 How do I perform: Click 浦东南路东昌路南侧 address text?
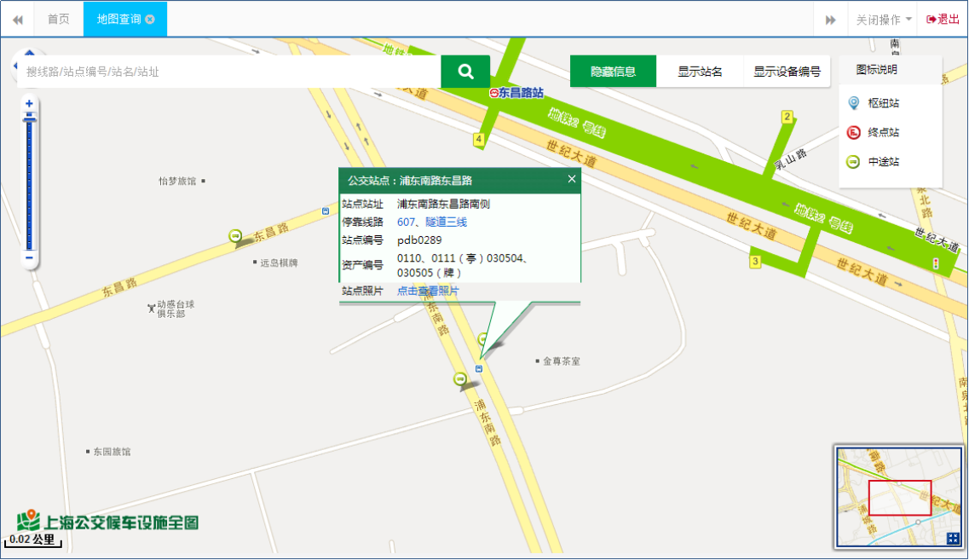click(443, 204)
